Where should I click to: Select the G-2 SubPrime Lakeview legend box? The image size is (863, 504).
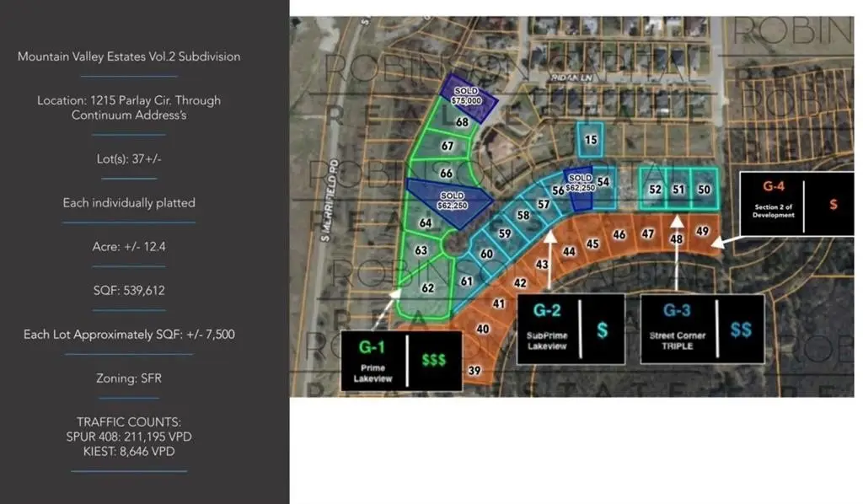[x=570, y=329]
